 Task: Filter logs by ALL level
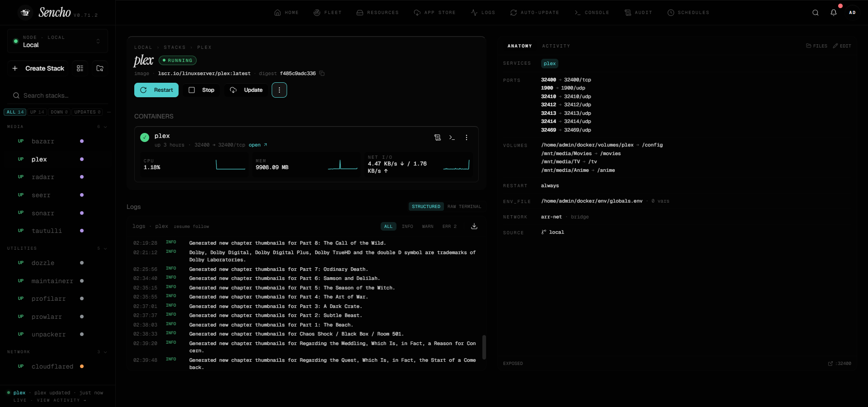(388, 227)
